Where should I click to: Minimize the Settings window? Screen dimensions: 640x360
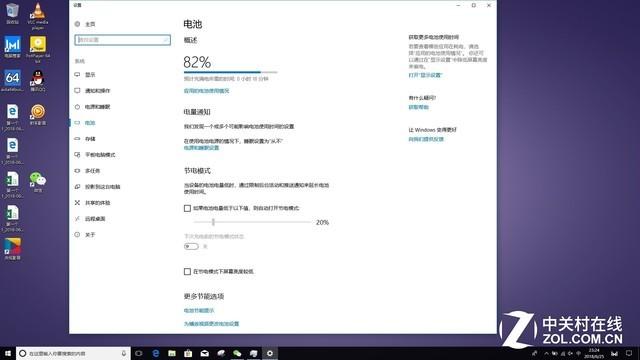pyautogui.click(x=458, y=5)
